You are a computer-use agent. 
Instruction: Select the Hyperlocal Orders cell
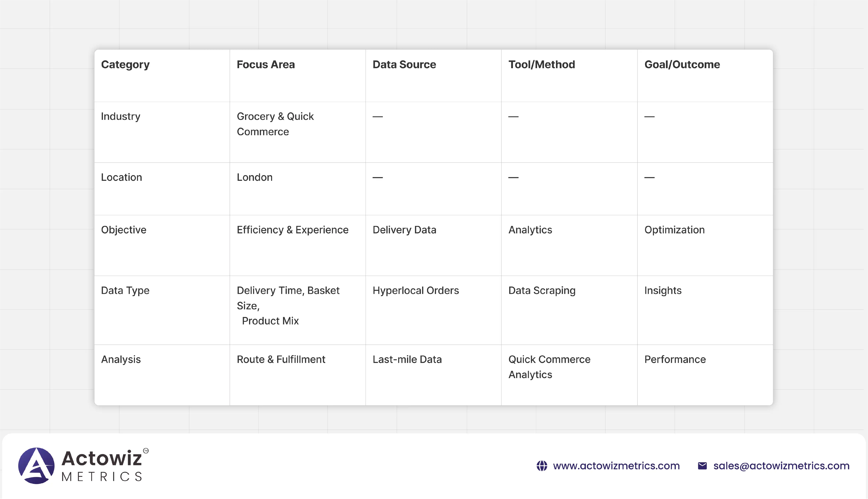[x=415, y=290]
